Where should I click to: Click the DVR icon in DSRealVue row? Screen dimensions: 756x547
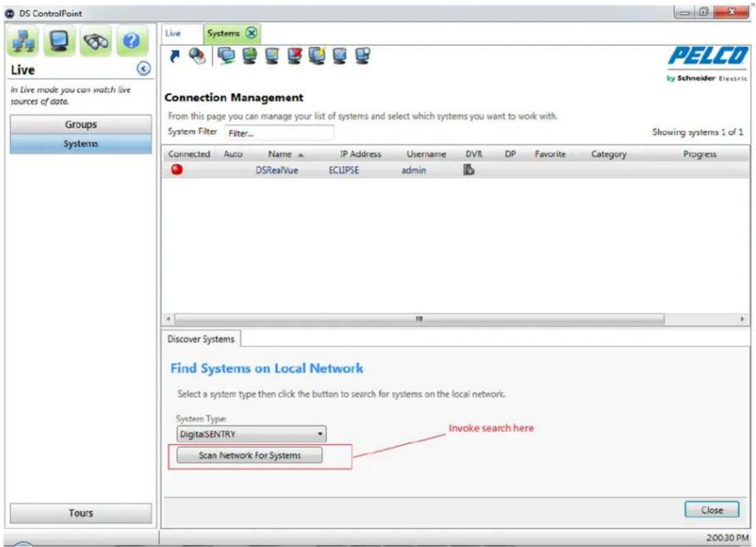(468, 169)
